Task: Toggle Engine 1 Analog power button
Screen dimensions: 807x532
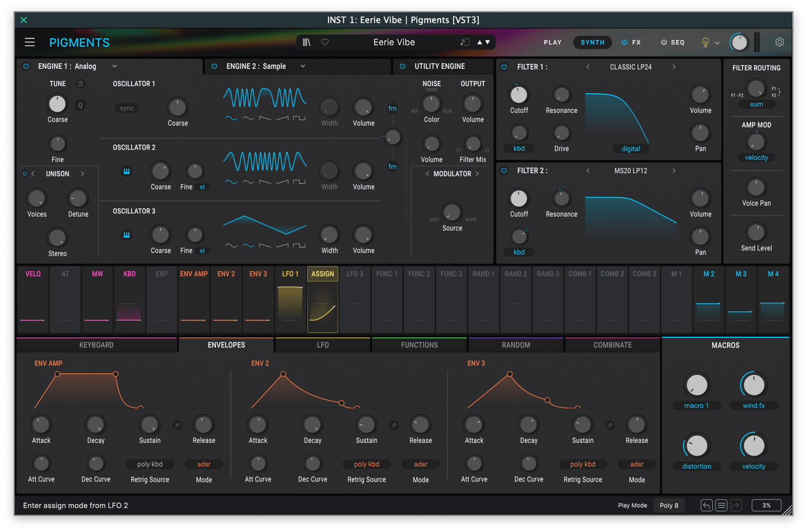Action: [26, 66]
